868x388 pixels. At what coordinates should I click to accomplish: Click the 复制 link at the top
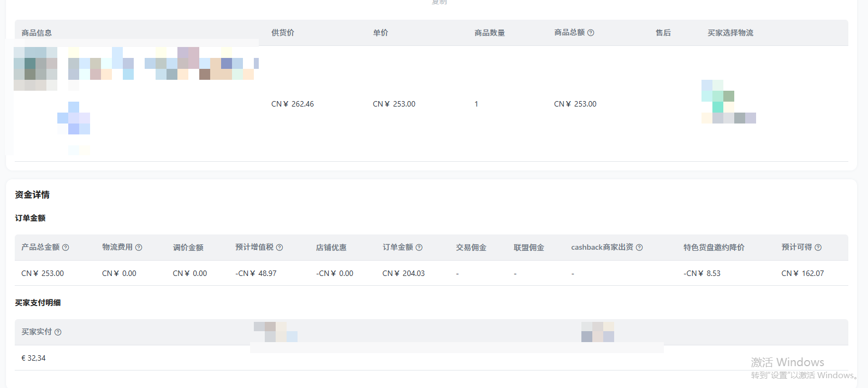(439, 2)
